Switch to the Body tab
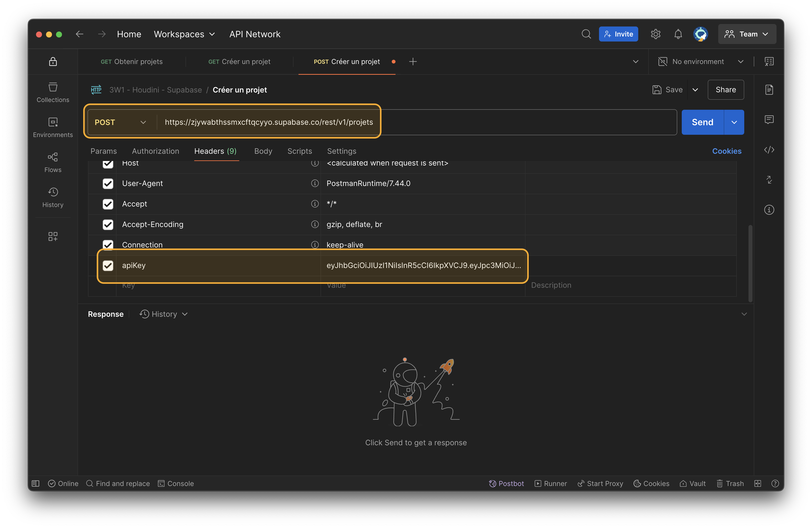812x528 pixels. point(263,151)
